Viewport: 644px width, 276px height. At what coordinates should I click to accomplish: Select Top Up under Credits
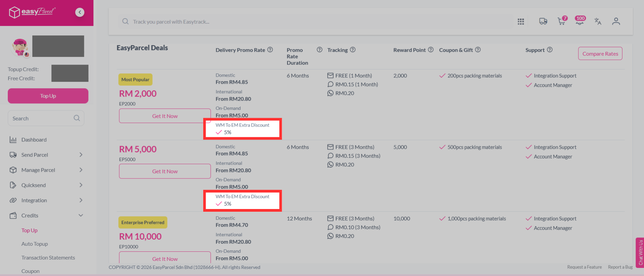29,230
